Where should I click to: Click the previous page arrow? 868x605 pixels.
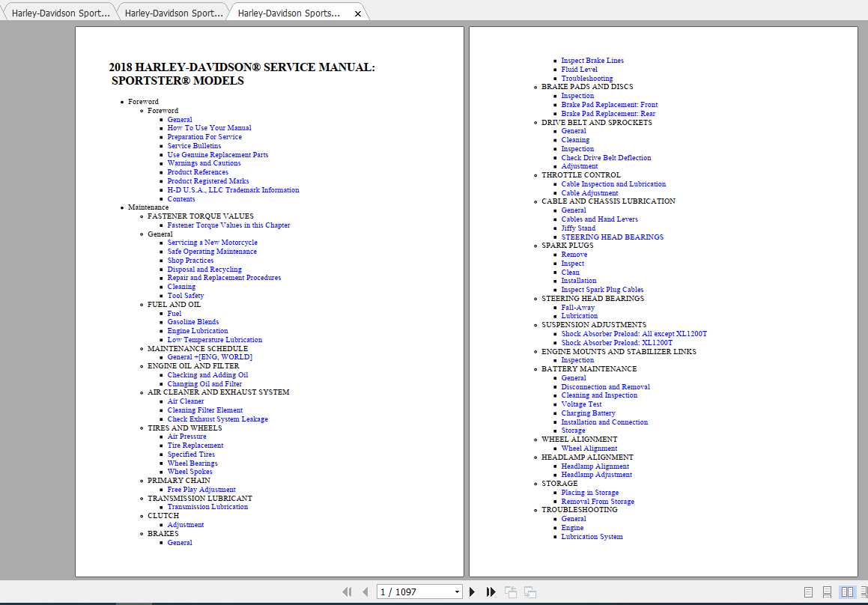pyautogui.click(x=365, y=592)
